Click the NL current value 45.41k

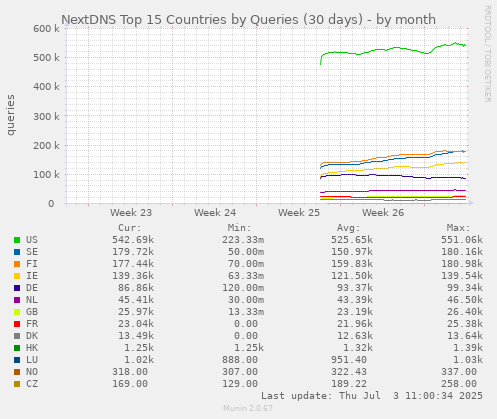click(136, 300)
